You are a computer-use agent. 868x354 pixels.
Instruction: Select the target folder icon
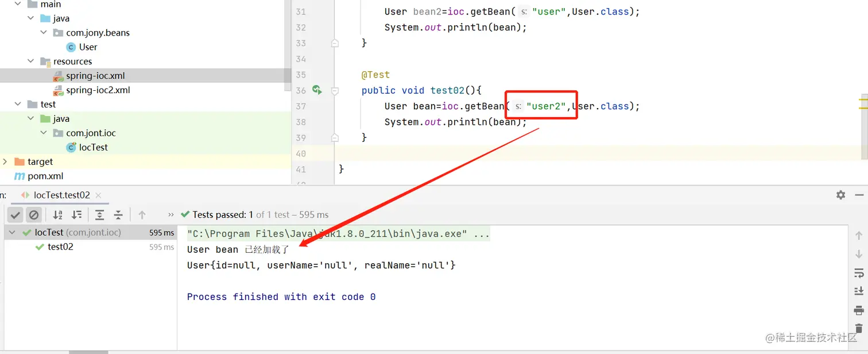[x=20, y=162]
